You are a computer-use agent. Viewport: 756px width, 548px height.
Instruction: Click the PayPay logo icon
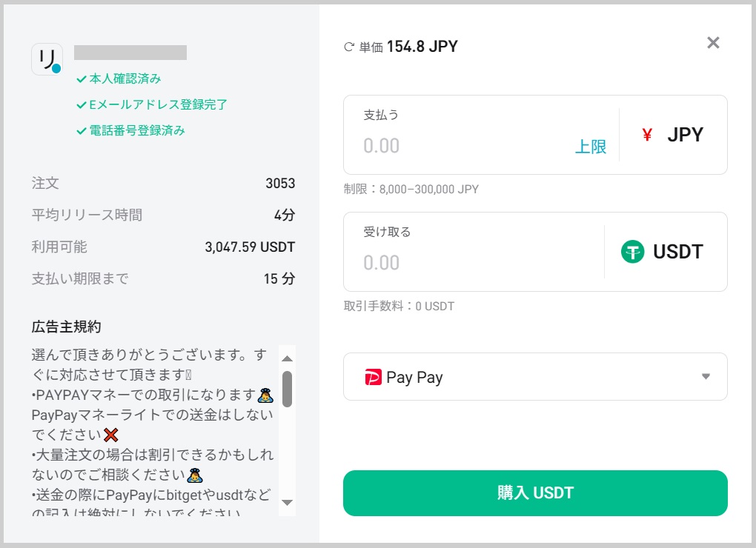(373, 378)
